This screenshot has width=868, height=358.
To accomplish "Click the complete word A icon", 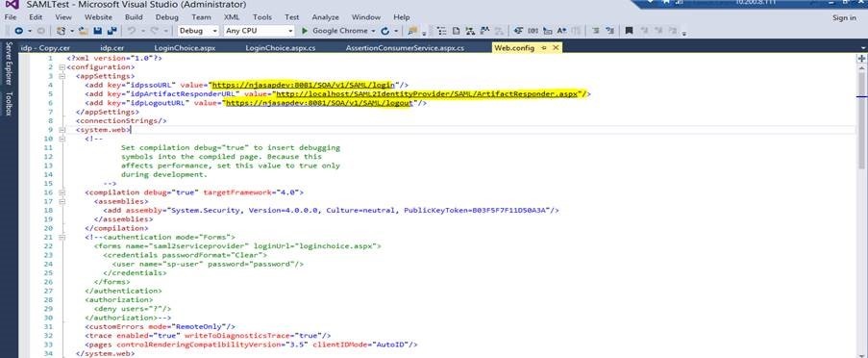I will point(562,31).
